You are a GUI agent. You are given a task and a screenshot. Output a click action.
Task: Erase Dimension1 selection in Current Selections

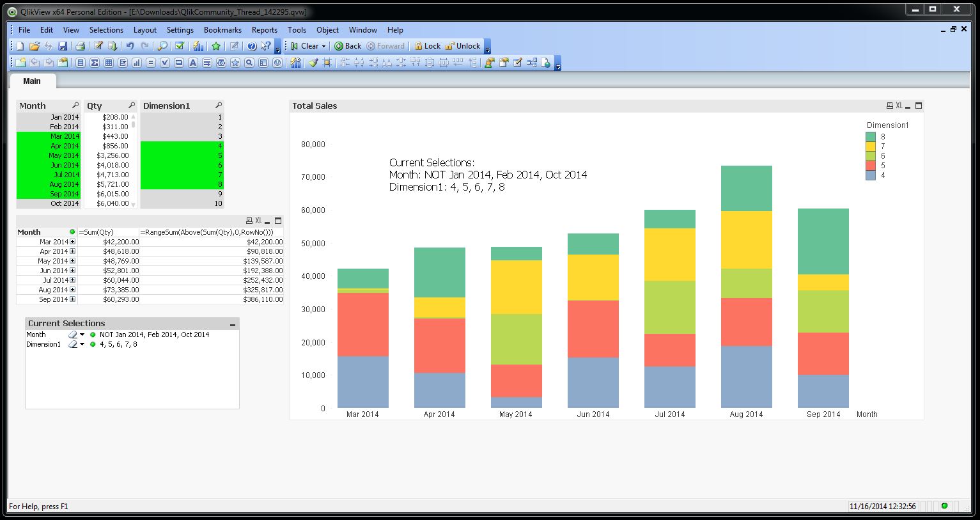(x=72, y=344)
